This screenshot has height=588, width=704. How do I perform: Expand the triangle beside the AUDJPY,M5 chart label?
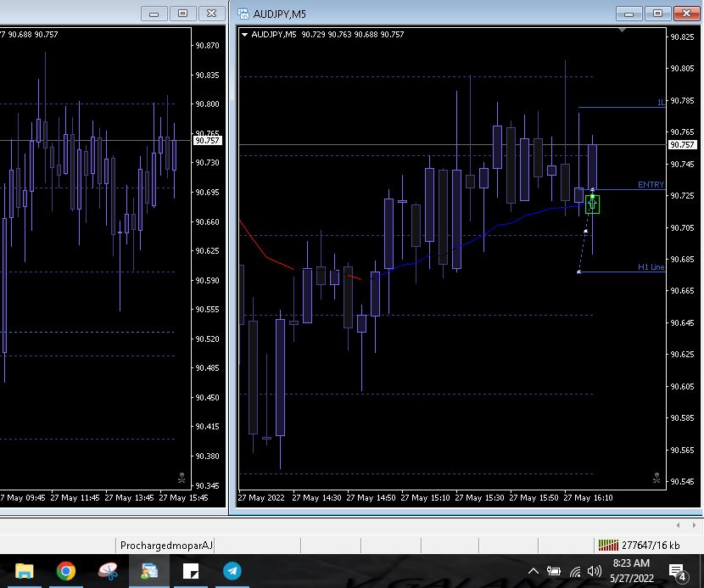[245, 35]
